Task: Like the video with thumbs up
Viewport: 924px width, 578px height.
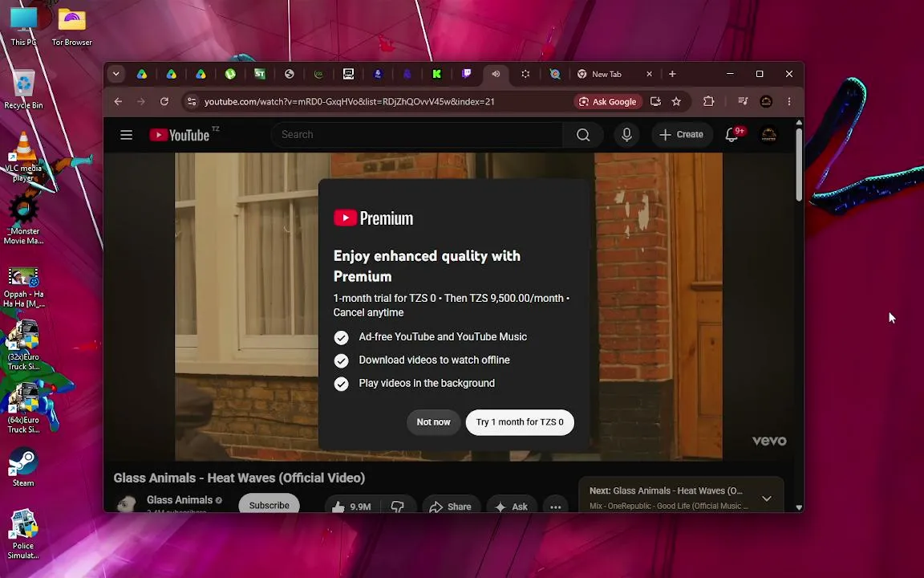Action: (x=352, y=506)
